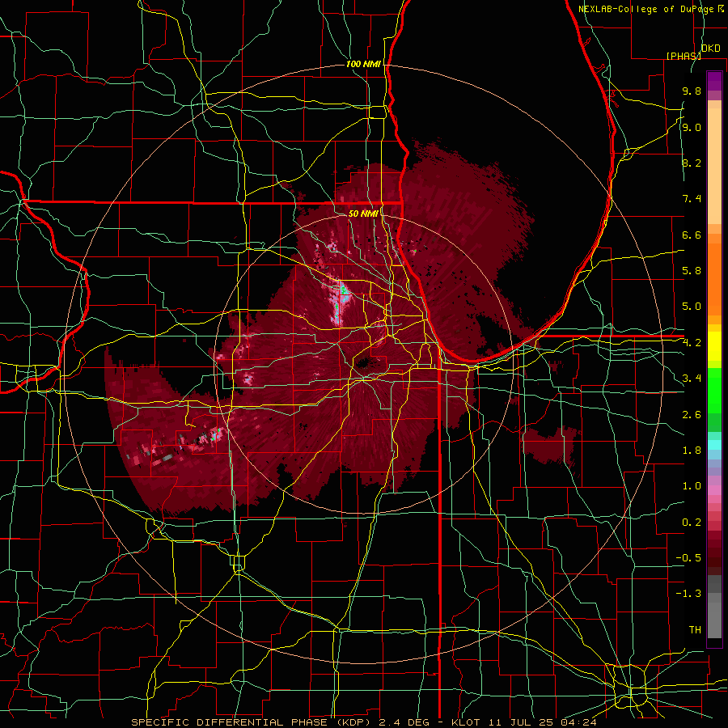This screenshot has height=728, width=728.
Task: Click the TH threshold legend label
Action: (695, 630)
